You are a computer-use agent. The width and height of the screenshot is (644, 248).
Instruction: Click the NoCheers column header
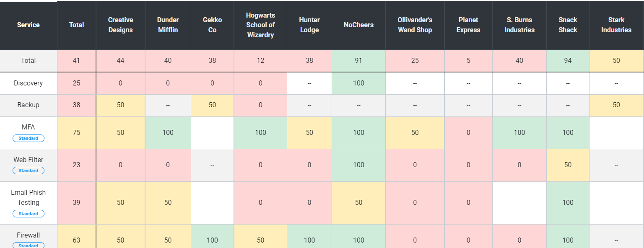click(x=358, y=25)
